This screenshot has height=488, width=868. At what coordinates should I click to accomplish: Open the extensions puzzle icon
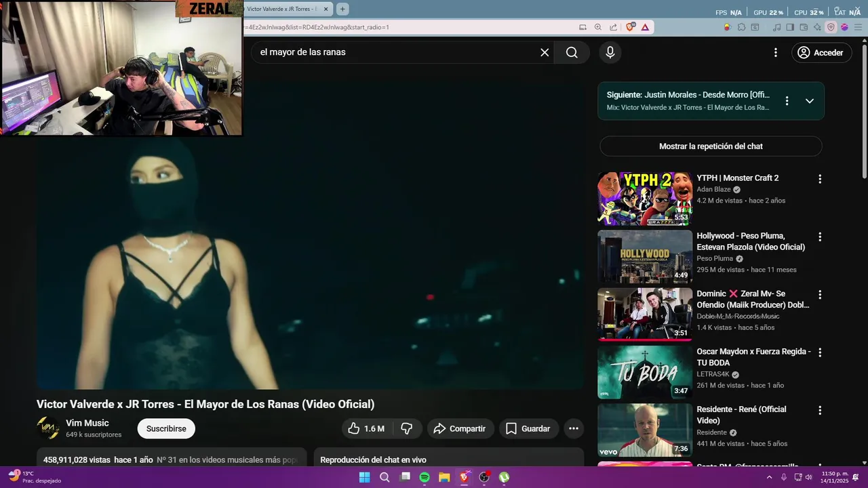742,27
